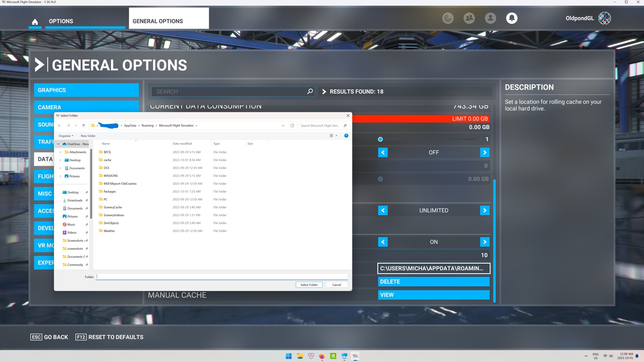Open the cache folder in the list

pos(107,160)
